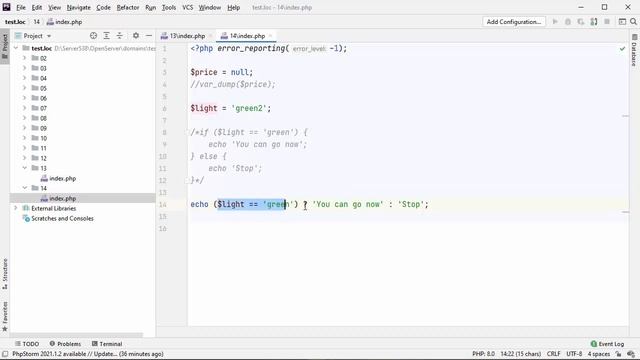This screenshot has width=640, height=360.
Task: Close the 14\index.php editor tab
Action: coord(270,36)
